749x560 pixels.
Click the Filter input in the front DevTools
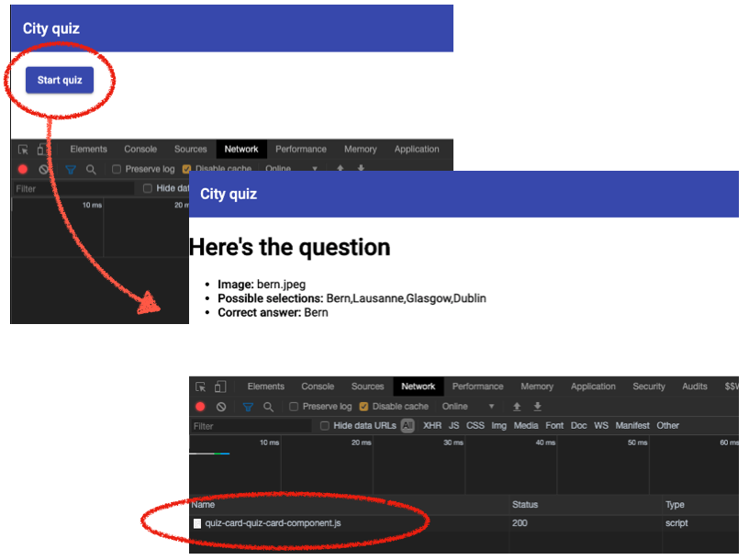tap(252, 426)
